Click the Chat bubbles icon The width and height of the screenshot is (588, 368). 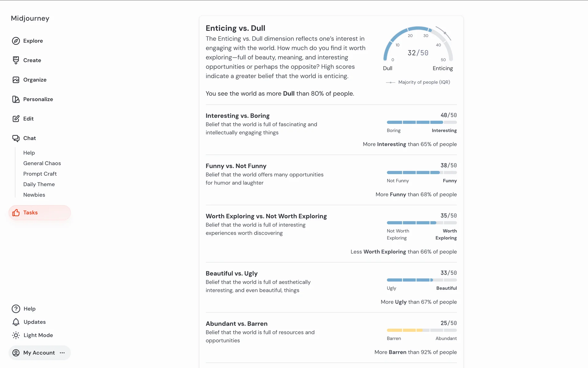(x=16, y=138)
